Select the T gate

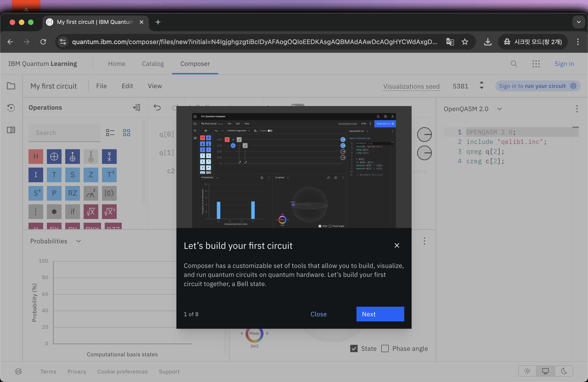coord(54,175)
